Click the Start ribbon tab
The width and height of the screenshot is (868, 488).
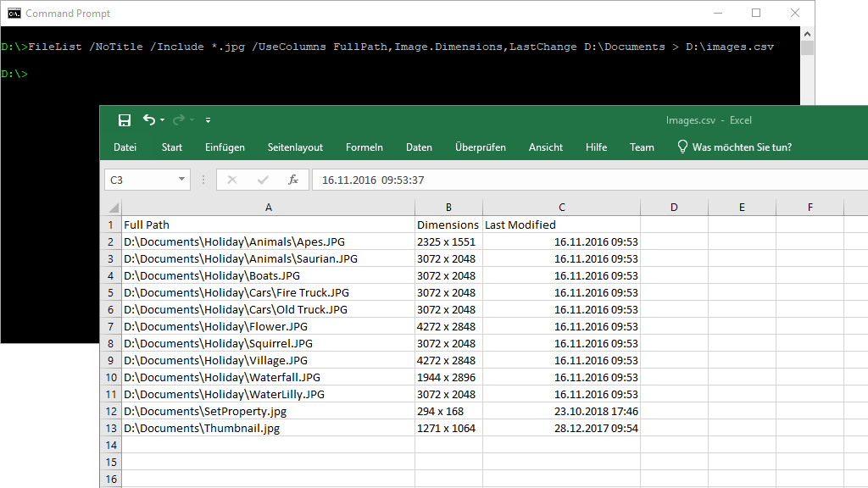pos(171,147)
